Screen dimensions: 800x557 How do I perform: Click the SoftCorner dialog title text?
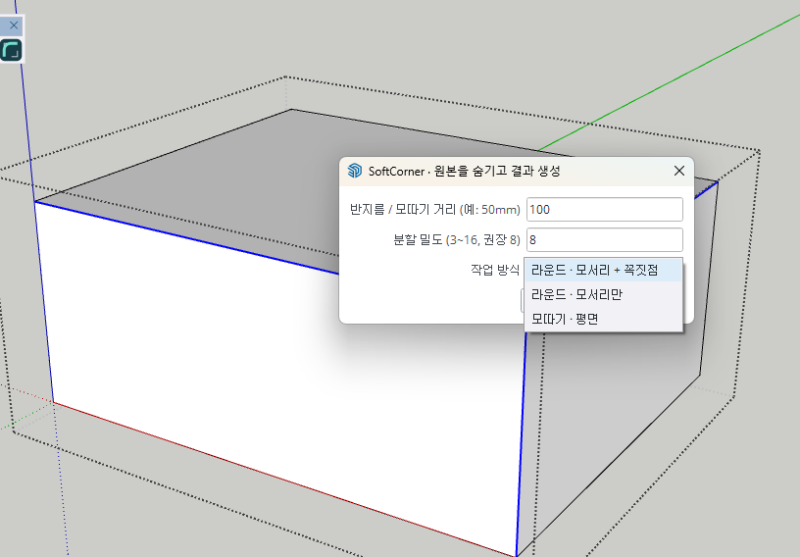464,171
